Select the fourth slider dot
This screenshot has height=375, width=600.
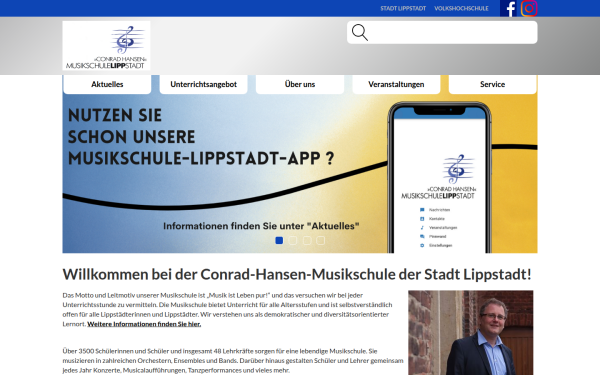[x=321, y=240]
